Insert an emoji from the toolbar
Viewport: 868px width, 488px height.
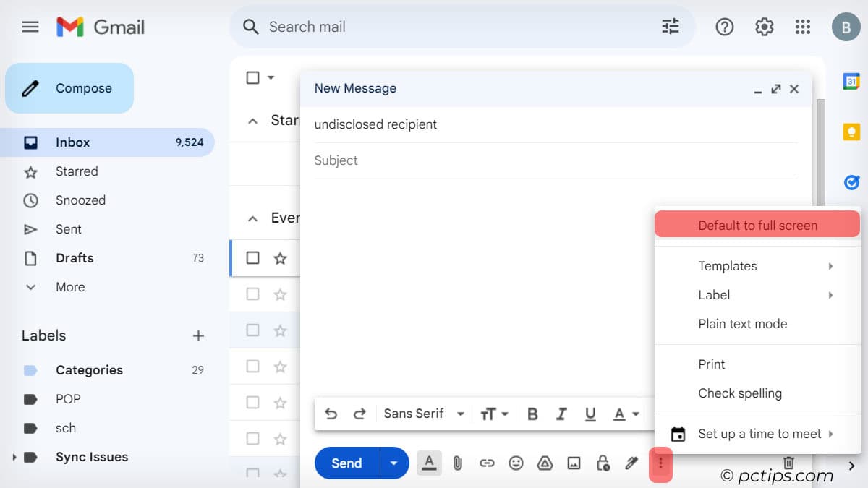[516, 463]
